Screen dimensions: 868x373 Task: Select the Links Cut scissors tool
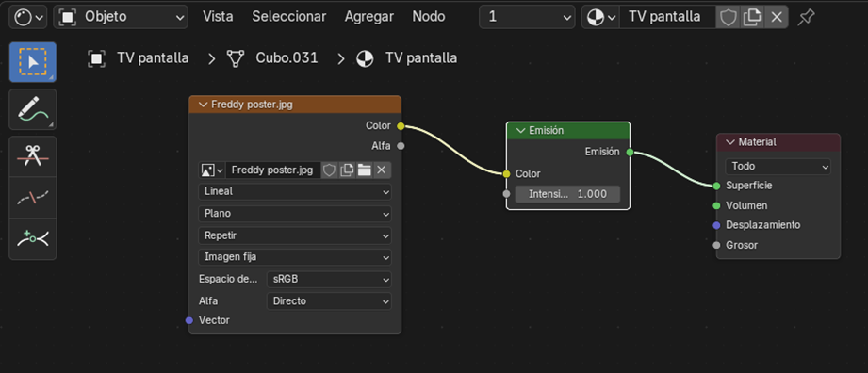[x=33, y=156]
